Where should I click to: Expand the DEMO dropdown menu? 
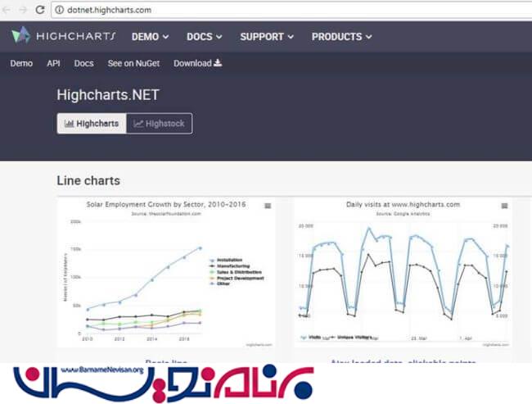point(150,37)
